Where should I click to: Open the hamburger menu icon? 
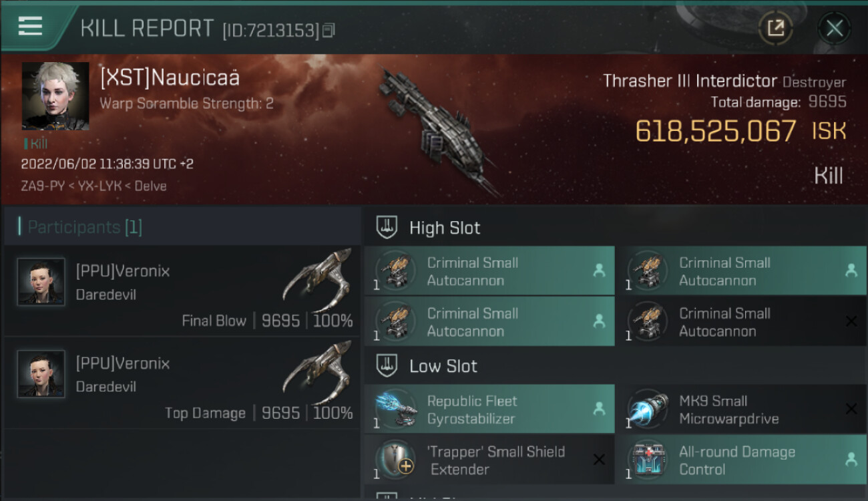[x=30, y=27]
